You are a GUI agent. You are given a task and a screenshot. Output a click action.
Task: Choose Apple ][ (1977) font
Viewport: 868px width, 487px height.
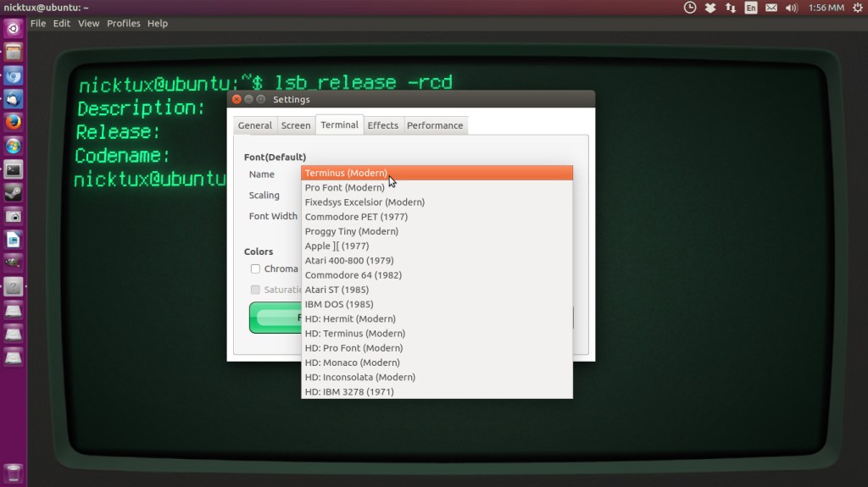click(x=437, y=246)
